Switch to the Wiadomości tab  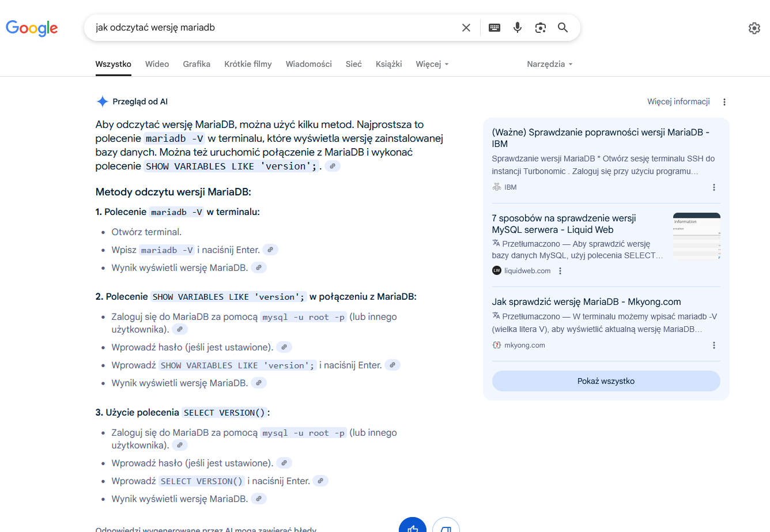click(x=308, y=64)
